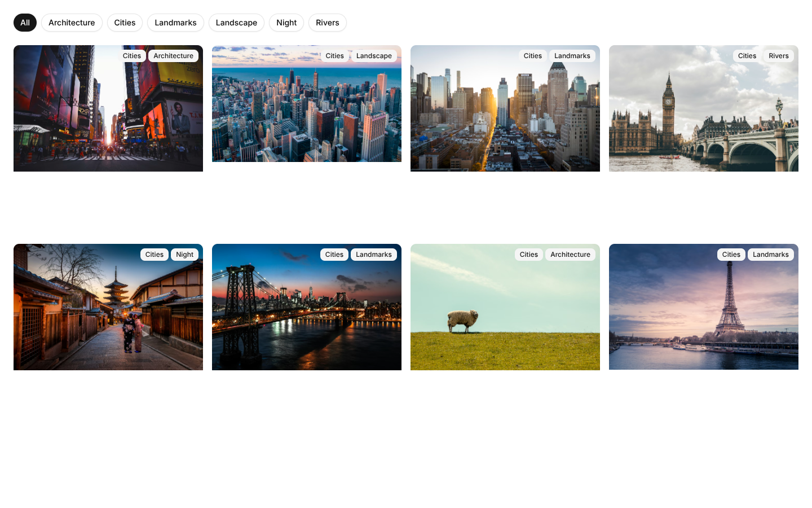Viewport: 812px width, 508px height.
Task: Click the Cities tag on the pagoda photo
Action: point(155,255)
